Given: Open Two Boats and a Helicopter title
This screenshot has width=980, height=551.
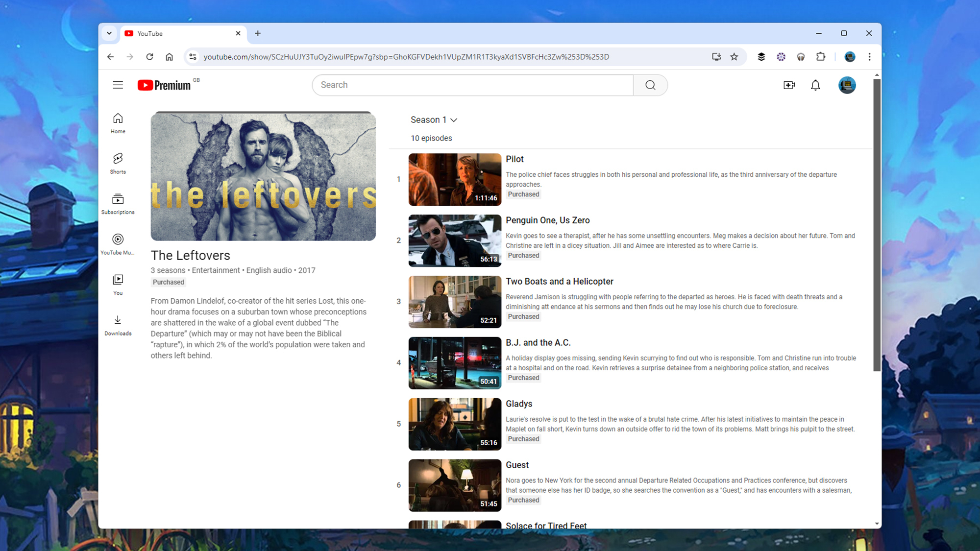Looking at the screenshot, I should (559, 282).
